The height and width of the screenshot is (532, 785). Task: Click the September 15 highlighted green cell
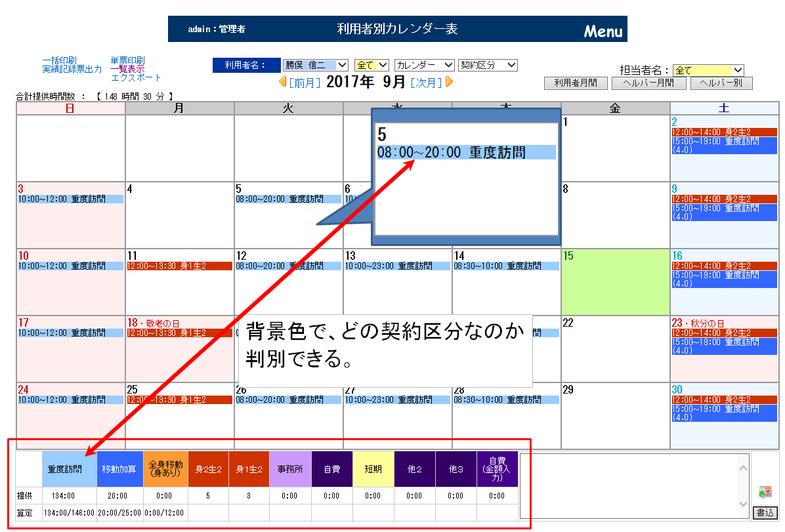(x=615, y=282)
